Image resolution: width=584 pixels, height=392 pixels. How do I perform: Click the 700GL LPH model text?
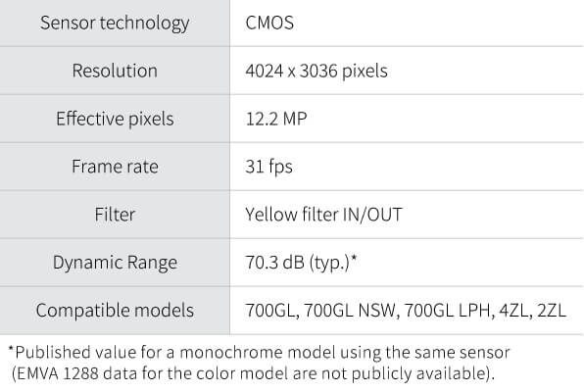447,311
